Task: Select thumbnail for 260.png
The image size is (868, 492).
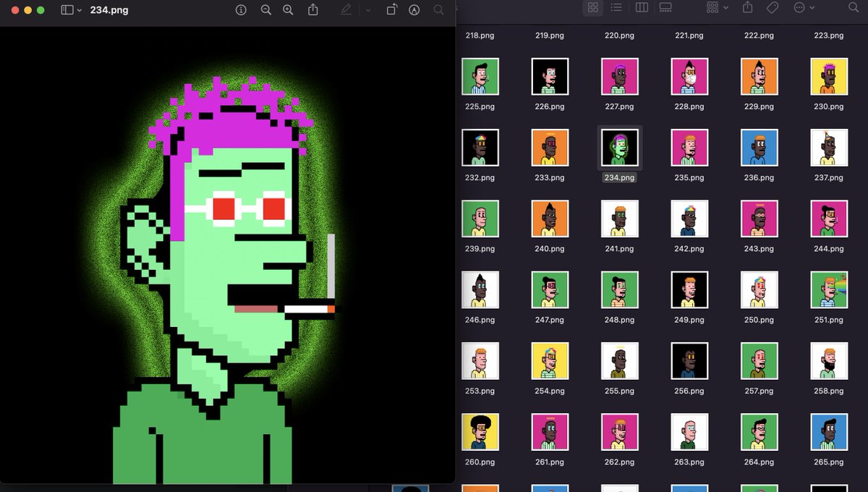Action: point(480,431)
